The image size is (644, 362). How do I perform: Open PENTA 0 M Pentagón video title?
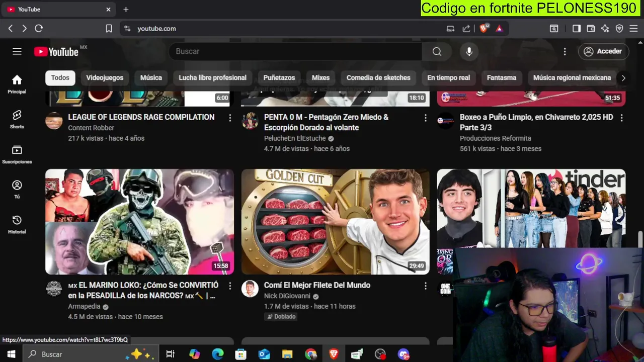pyautogui.click(x=327, y=122)
